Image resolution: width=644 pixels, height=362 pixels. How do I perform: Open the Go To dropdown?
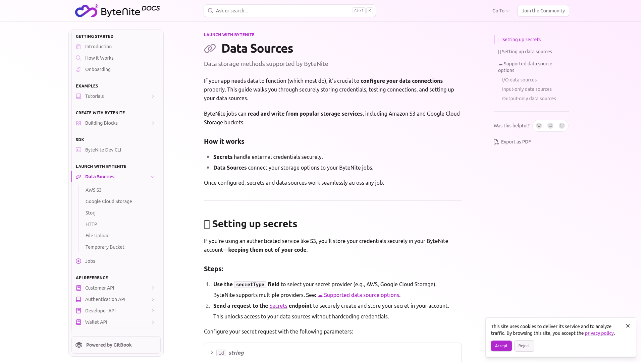(x=501, y=11)
